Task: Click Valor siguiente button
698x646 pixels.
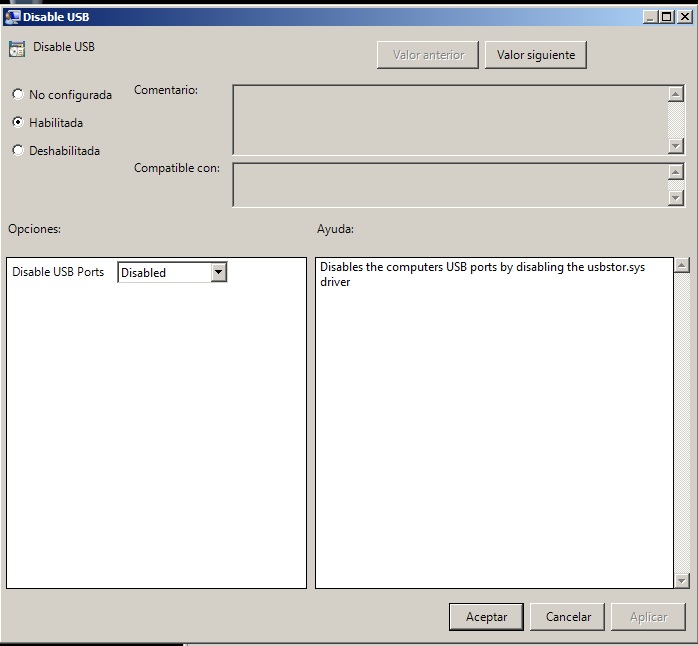Action: (536, 55)
